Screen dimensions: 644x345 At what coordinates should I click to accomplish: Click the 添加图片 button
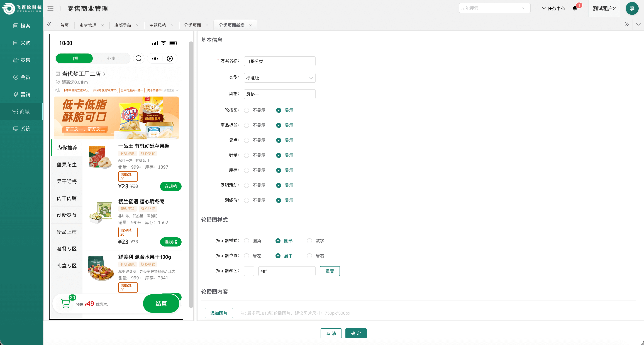point(219,313)
